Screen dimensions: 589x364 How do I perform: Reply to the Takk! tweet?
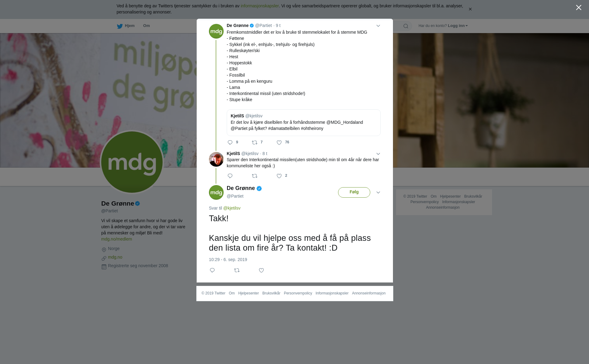(212, 270)
